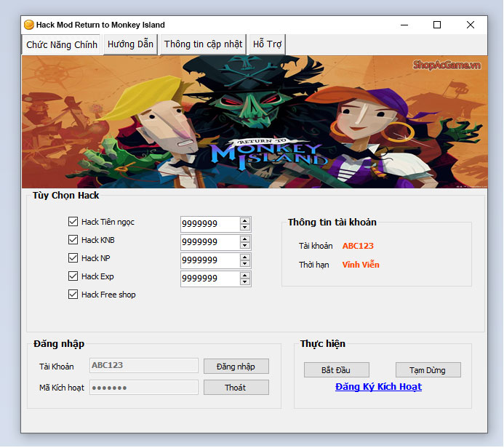Close the Hack Mod window
Screen dimensions: 504x448
[471, 25]
